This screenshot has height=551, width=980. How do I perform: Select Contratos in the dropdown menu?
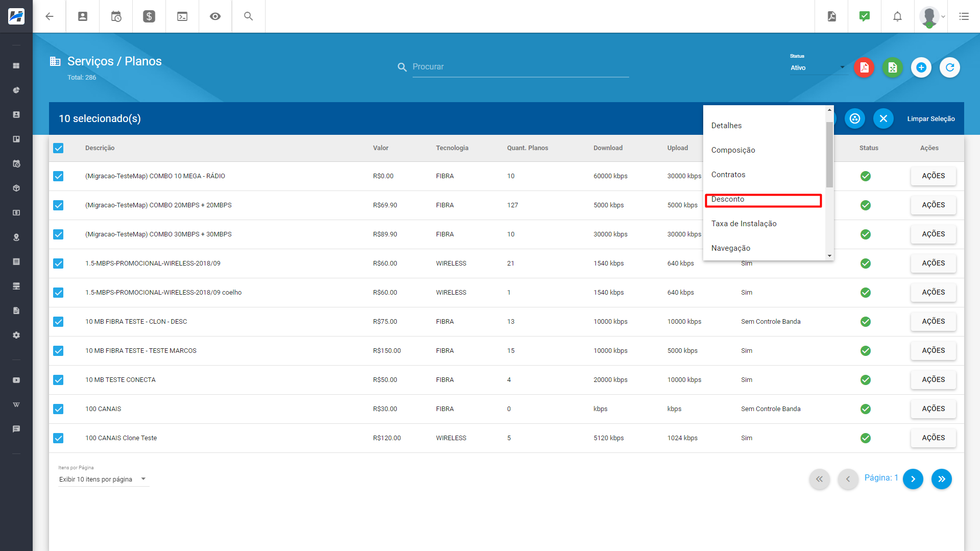(x=764, y=175)
